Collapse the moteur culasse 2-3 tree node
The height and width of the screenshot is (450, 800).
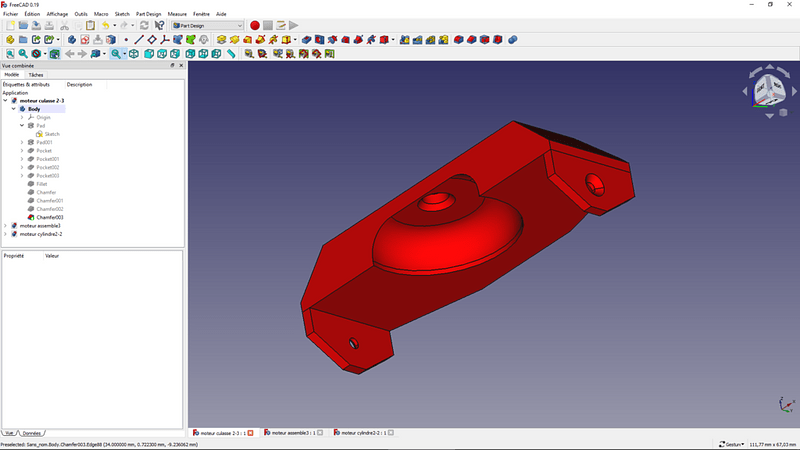click(6, 101)
